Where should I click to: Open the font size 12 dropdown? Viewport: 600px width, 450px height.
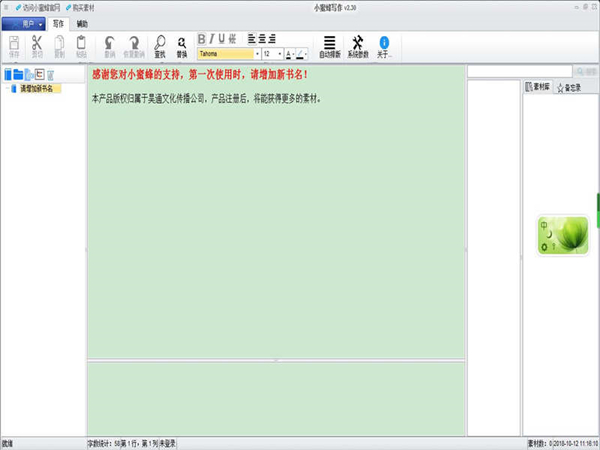(280, 53)
